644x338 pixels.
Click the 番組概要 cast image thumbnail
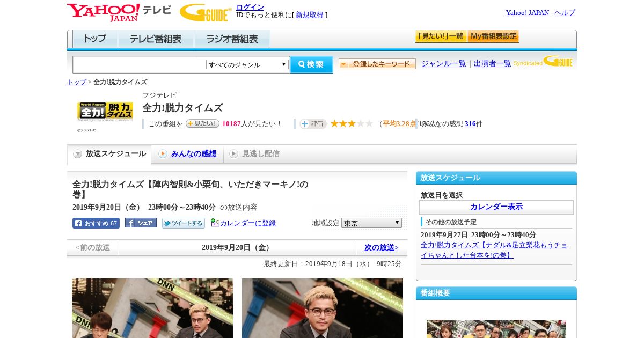click(x=496, y=329)
